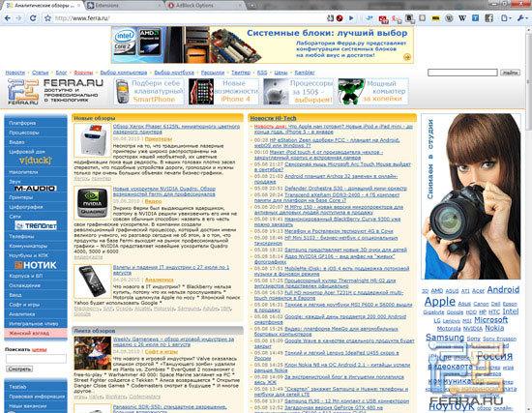The height and width of the screenshot is (413, 532).
Task: Select the Аналитические обзоры tab
Action: pyautogui.click(x=44, y=6)
